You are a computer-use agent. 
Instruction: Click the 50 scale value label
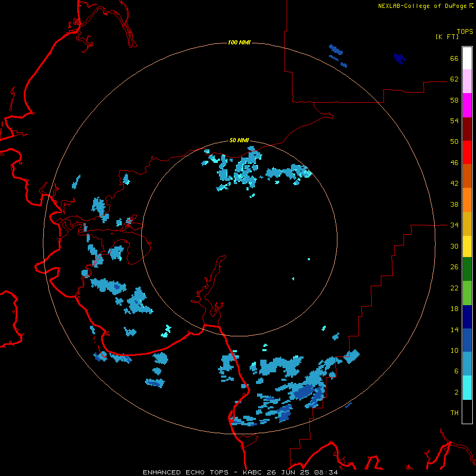[x=454, y=142]
